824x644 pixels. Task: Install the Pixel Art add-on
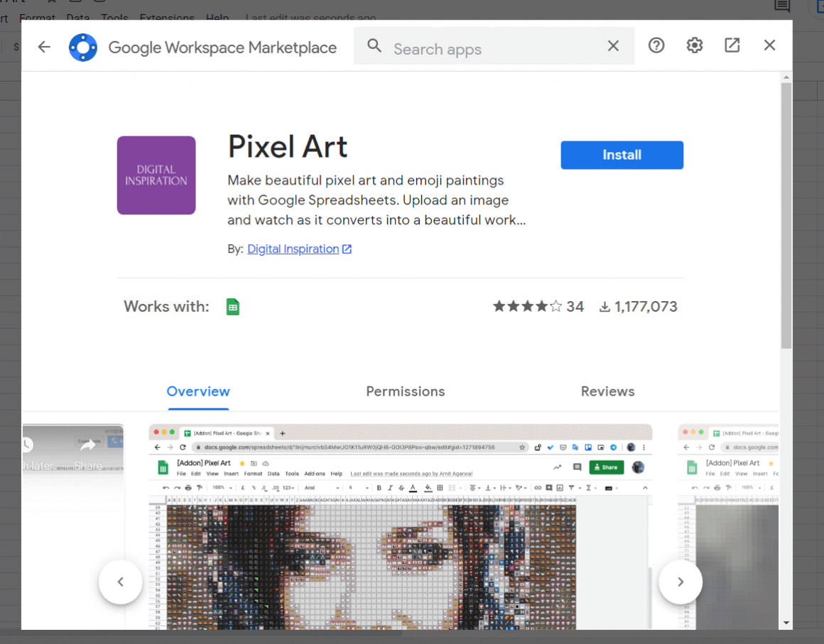pos(622,155)
